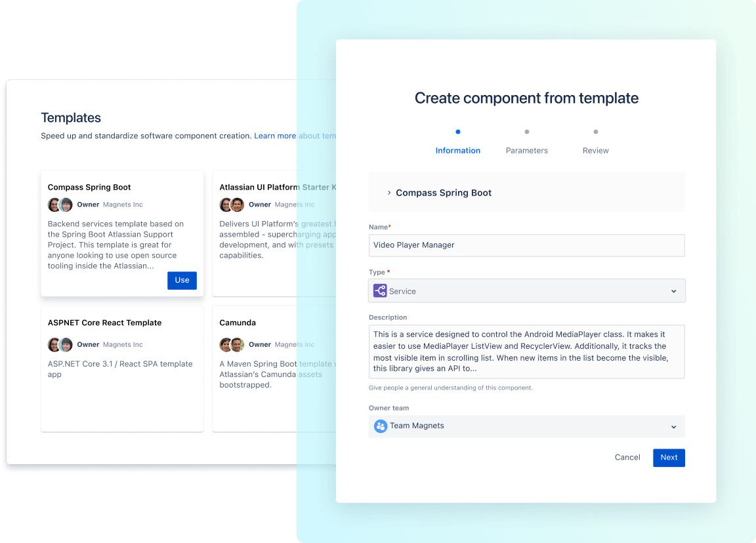Click the Service type icon

point(379,290)
